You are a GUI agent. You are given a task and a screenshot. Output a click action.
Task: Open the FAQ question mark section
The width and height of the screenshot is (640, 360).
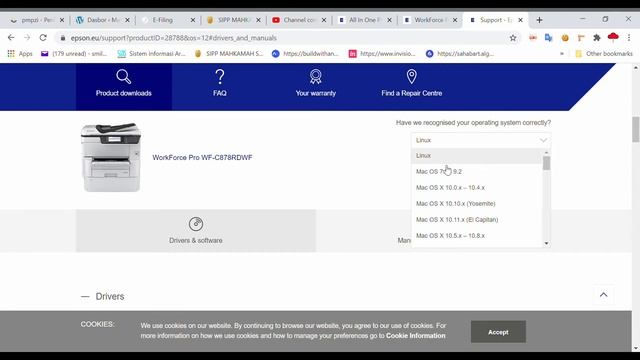point(220,83)
